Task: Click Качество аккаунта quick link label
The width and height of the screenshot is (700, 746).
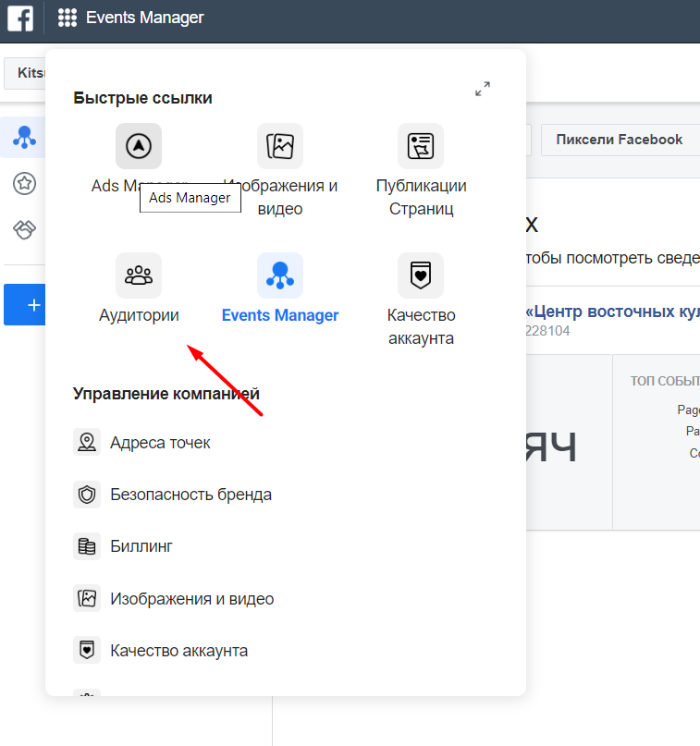Action: pos(421,326)
